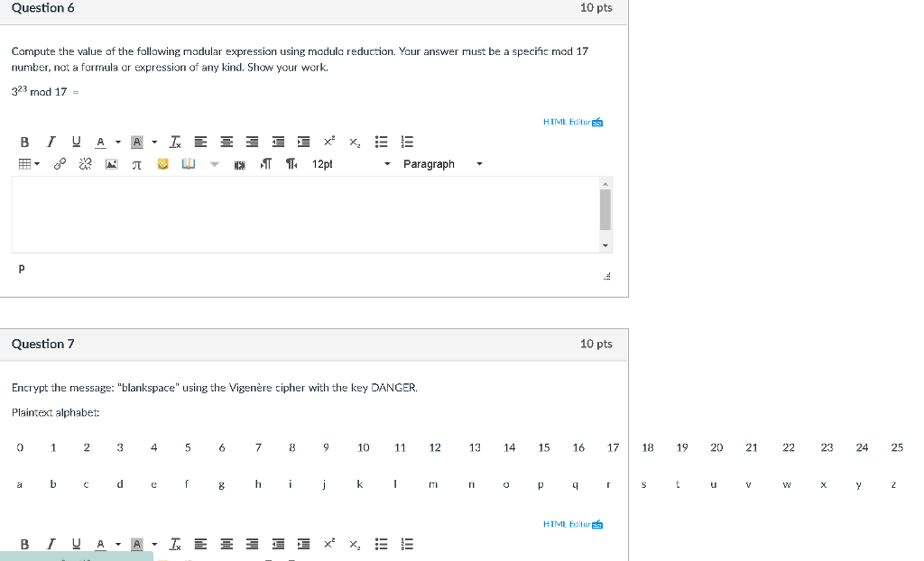Viewport: 924px width, 561px height.
Task: Click the 'Plaintext alphabet:' label
Action: pyautogui.click(x=55, y=412)
